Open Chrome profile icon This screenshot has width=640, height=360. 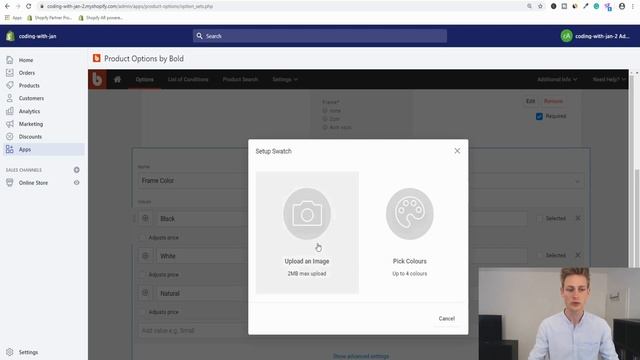[x=622, y=6]
